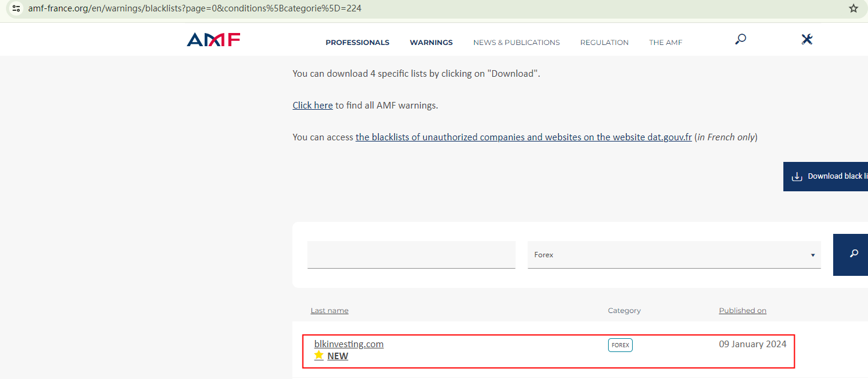Focus the name search text field

coord(411,255)
